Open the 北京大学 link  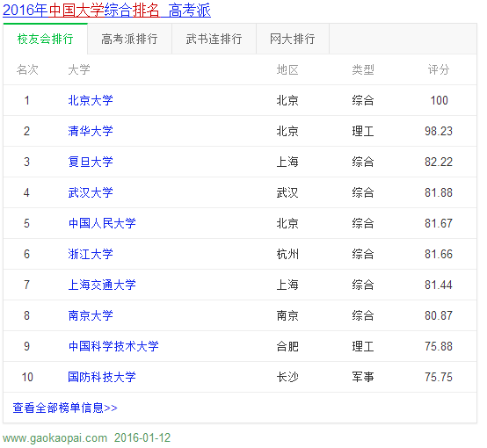(x=91, y=101)
